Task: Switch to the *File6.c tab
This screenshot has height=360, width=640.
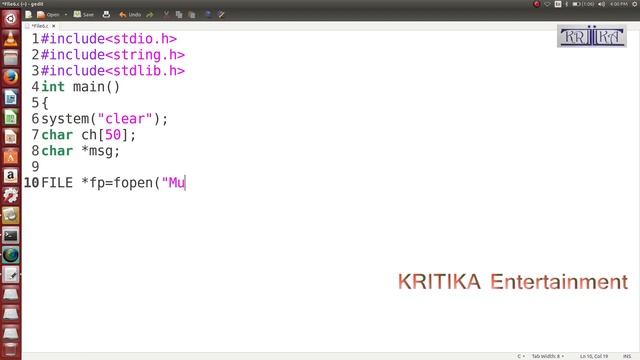Action: 40,26
